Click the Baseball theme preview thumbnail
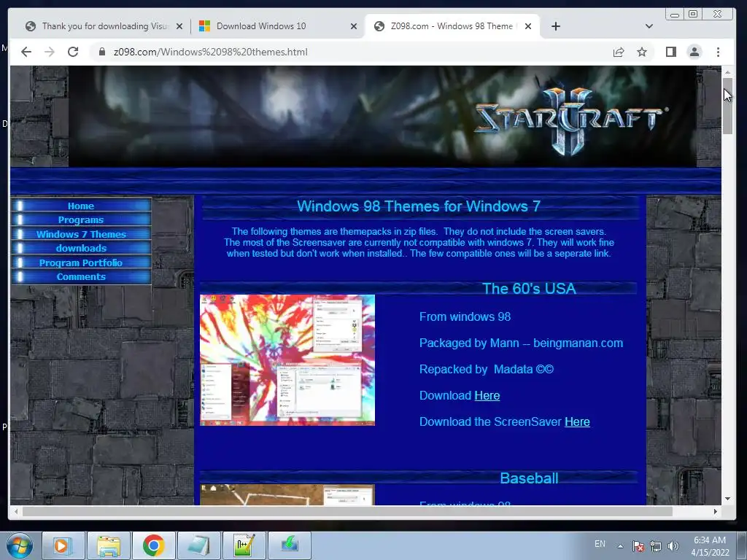747x560 pixels. pos(287,495)
